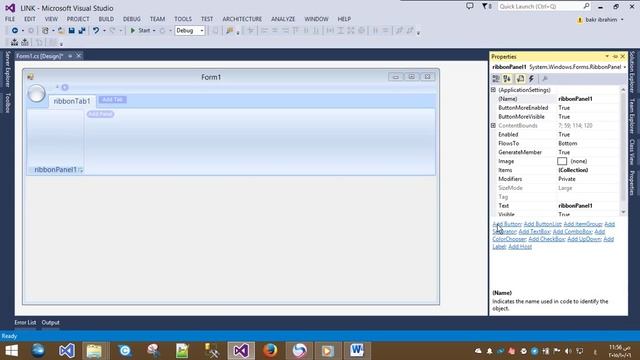Screen dimensions: 640x360
Task: Open the Undo history dropdown arrow
Action: pyautogui.click(x=104, y=31)
